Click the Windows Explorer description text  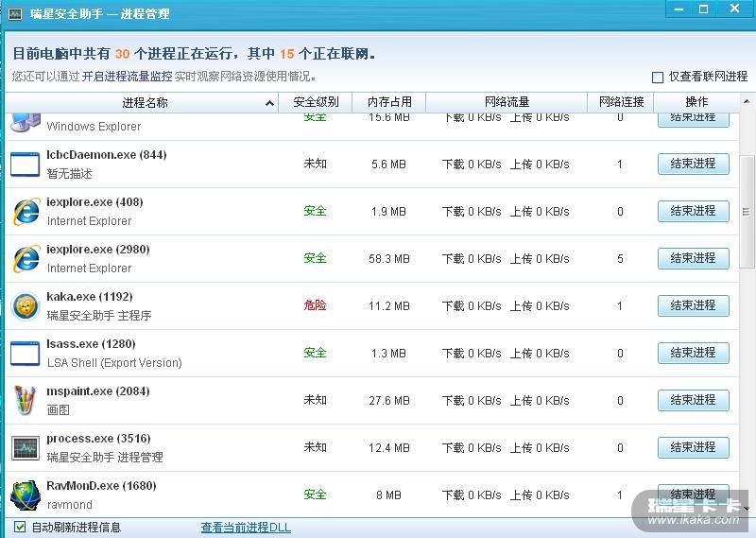pos(94,127)
